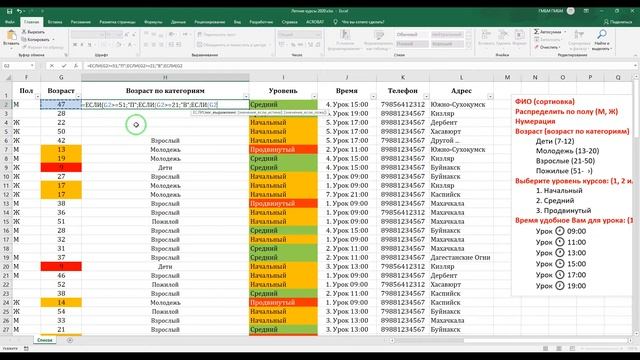Open ribbon display options in title bar
This screenshot has height=360, width=640.
(x=586, y=11)
